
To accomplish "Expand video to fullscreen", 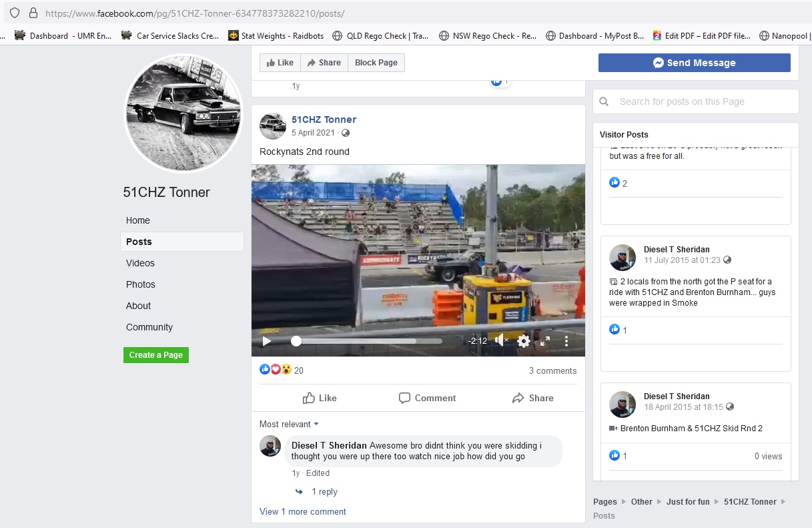I will [x=545, y=341].
